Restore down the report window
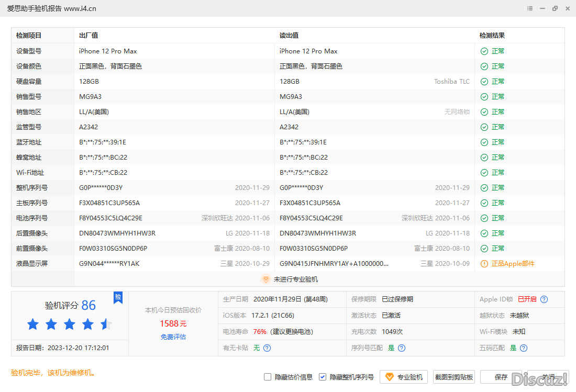This screenshot has width=576, height=392. click(555, 8)
